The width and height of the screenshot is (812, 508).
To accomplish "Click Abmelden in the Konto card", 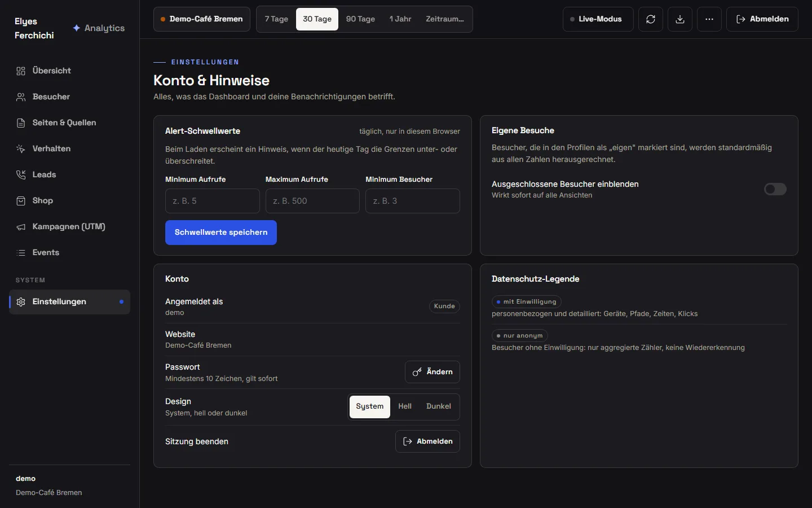I will [428, 441].
